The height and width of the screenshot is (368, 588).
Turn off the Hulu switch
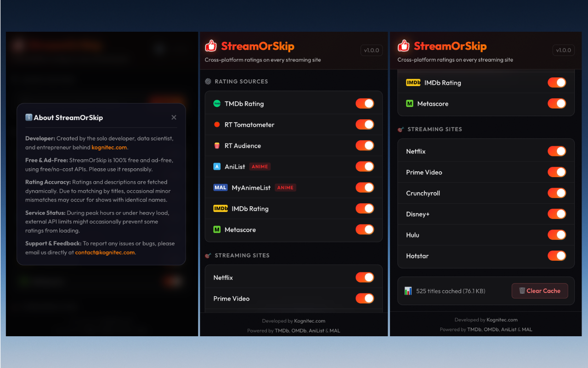557,235
